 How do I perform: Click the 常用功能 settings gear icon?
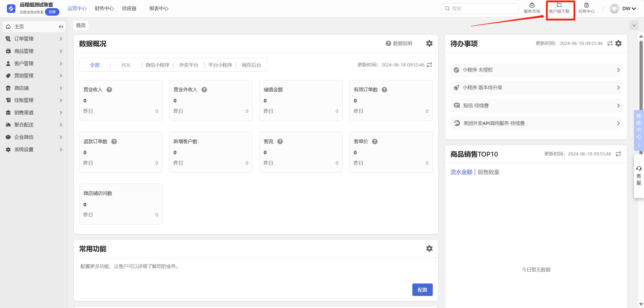(429, 248)
